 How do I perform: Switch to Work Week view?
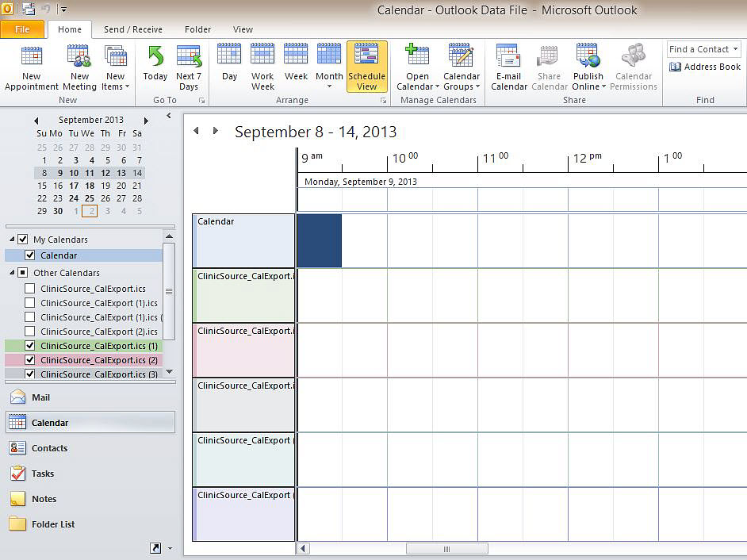tap(262, 67)
